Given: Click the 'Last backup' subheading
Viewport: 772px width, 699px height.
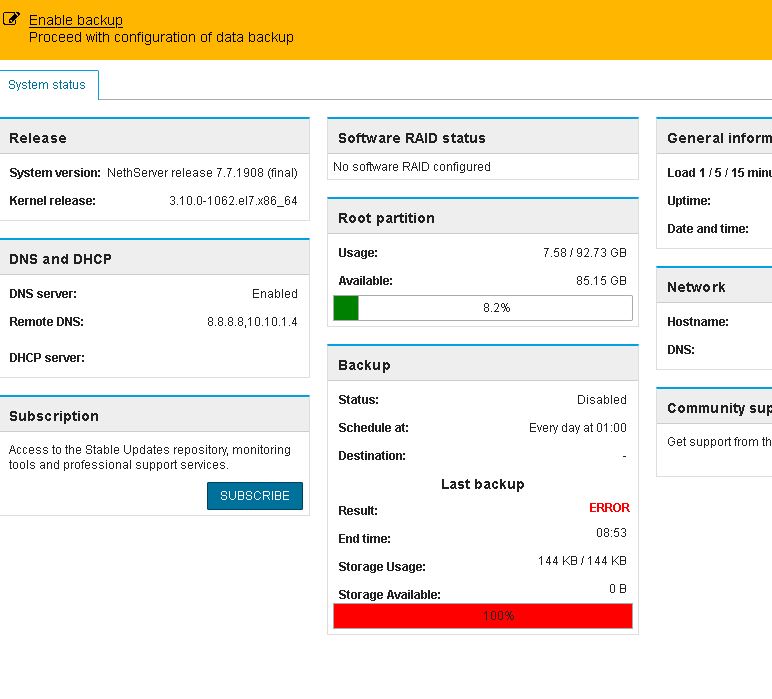Looking at the screenshot, I should click(x=482, y=484).
